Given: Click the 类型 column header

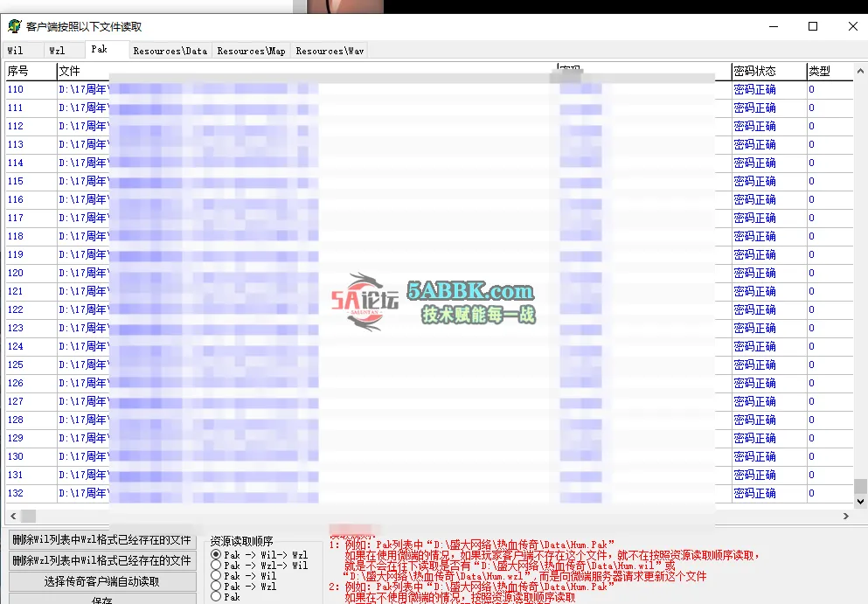Looking at the screenshot, I should pos(830,71).
